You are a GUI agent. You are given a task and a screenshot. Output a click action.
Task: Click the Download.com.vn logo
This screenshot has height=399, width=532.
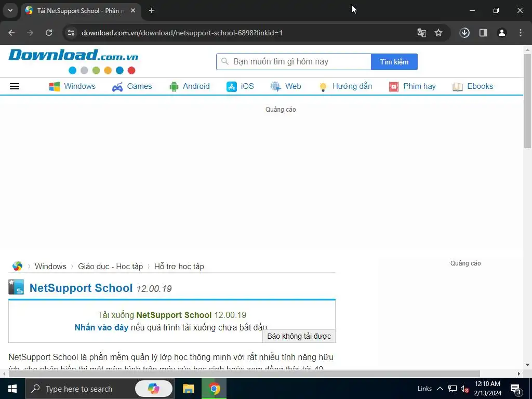click(73, 55)
